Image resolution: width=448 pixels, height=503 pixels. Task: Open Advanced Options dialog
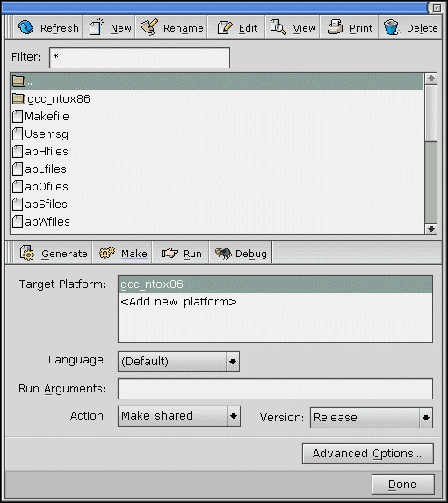pyautogui.click(x=368, y=454)
